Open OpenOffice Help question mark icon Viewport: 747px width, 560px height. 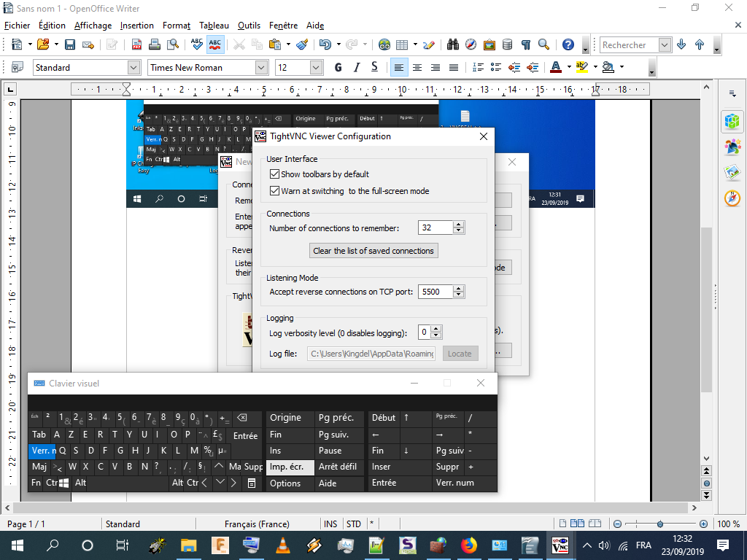coord(568,44)
